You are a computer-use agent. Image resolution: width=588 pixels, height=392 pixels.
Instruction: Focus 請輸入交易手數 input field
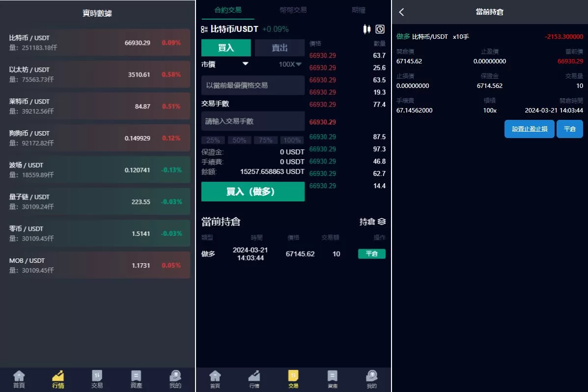[253, 121]
